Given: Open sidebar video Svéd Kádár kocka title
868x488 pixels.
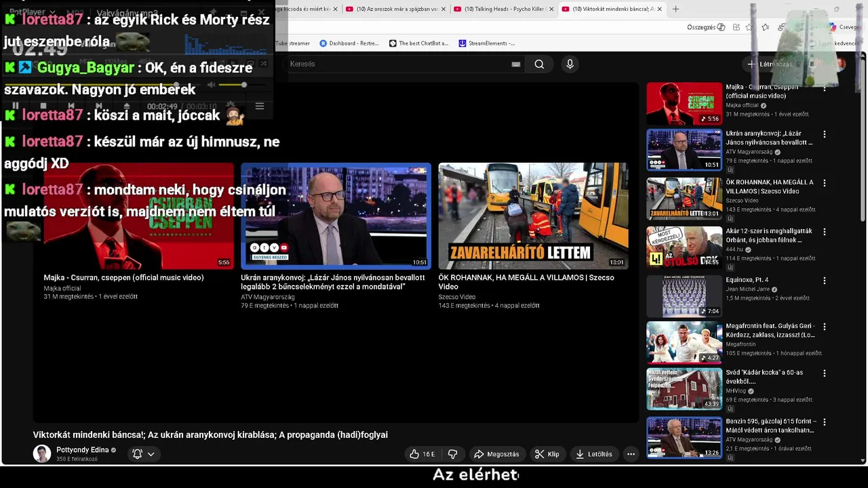Looking at the screenshot, I should 764,377.
